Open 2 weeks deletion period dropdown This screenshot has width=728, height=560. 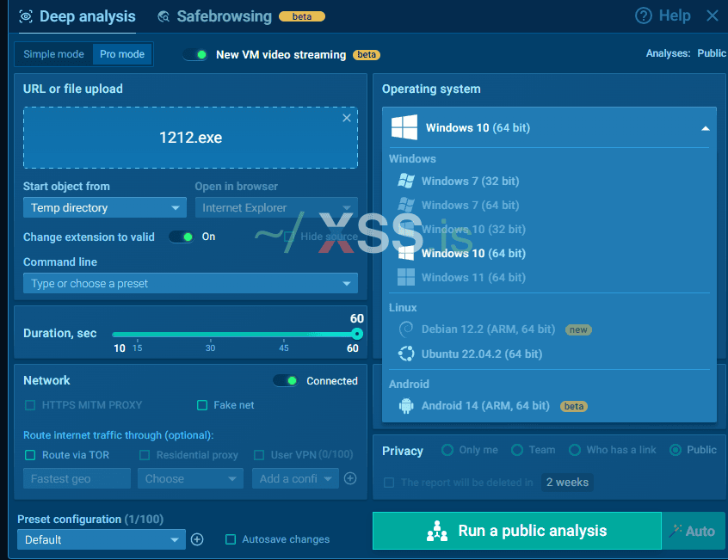(567, 483)
